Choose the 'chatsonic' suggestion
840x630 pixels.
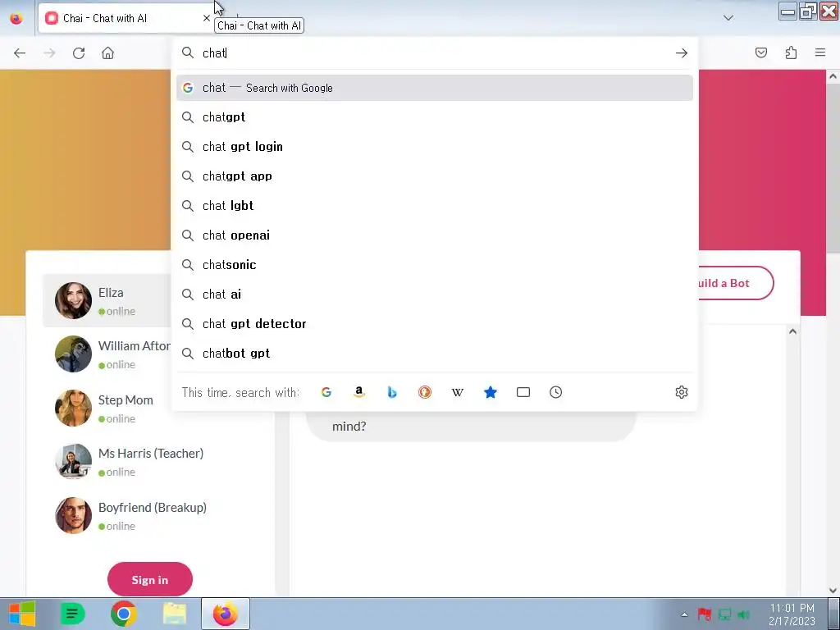(x=435, y=265)
